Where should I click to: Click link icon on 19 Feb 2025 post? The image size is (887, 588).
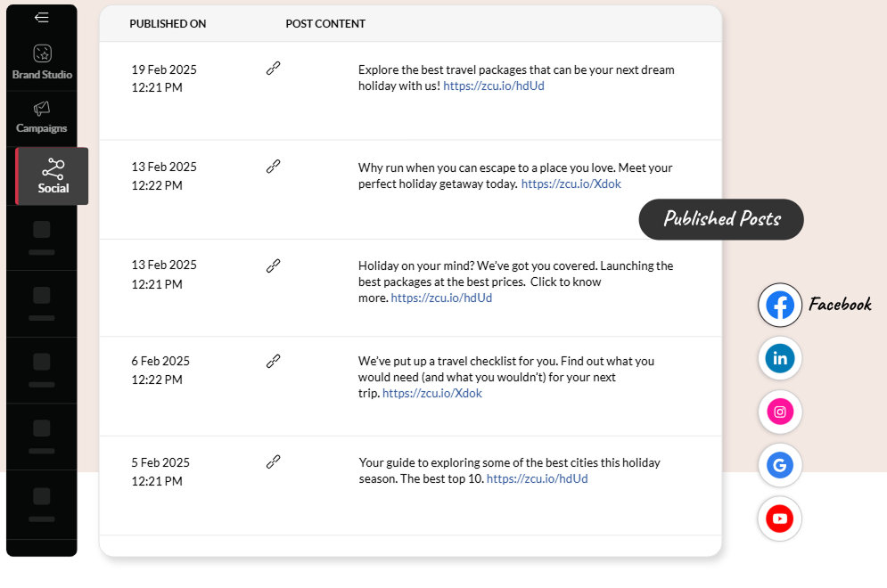tap(274, 69)
